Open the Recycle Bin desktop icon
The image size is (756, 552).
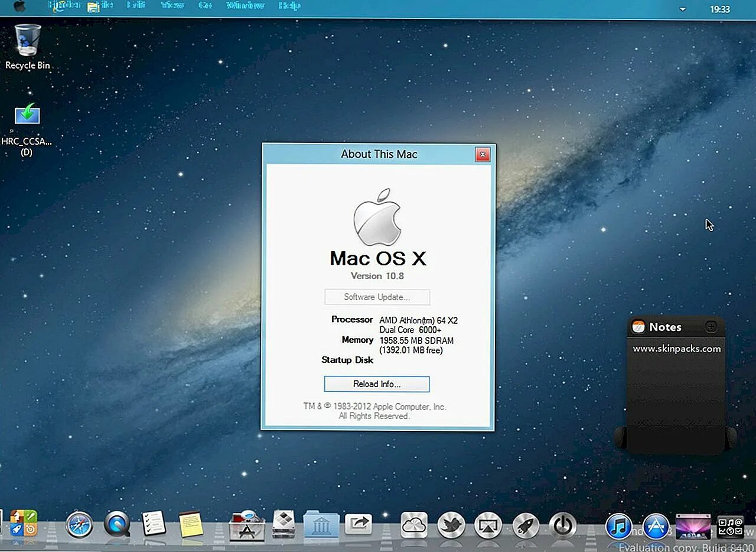tap(27, 47)
